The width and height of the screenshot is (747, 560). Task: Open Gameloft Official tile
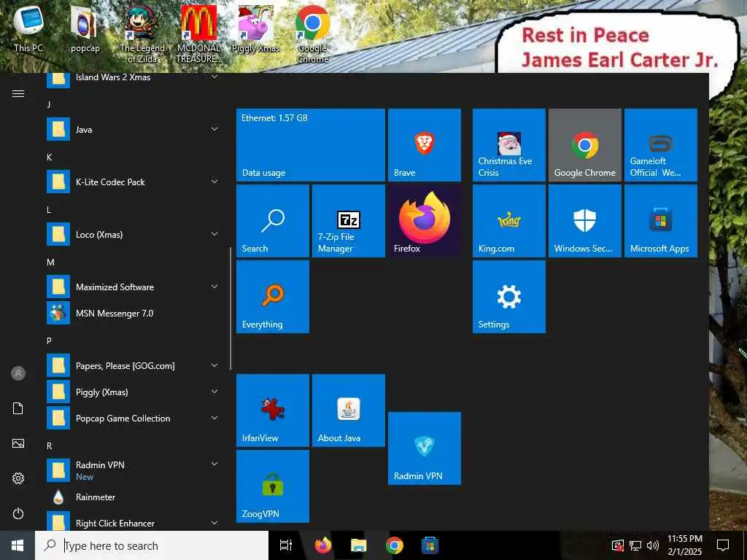[660, 145]
